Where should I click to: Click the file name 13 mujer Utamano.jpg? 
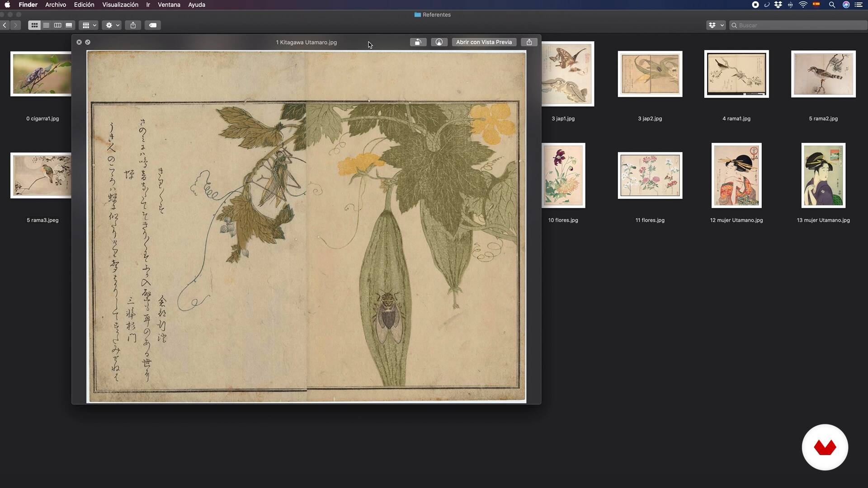(823, 220)
